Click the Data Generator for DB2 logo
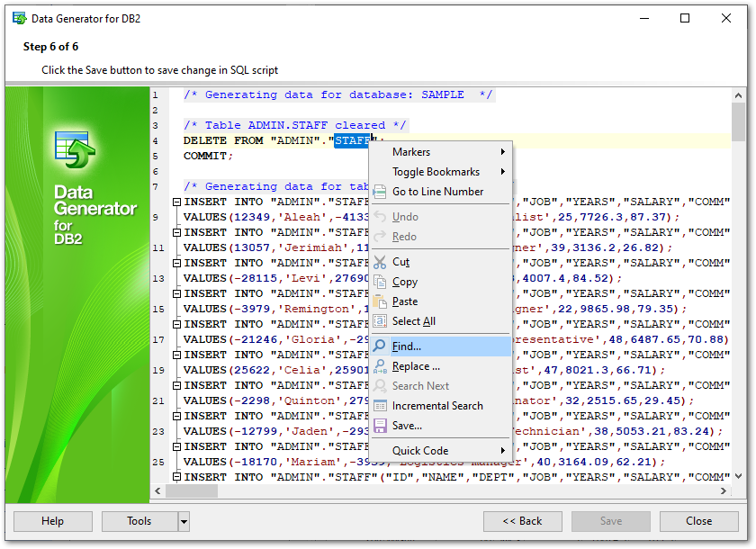This screenshot has height=549, width=756. [x=76, y=150]
